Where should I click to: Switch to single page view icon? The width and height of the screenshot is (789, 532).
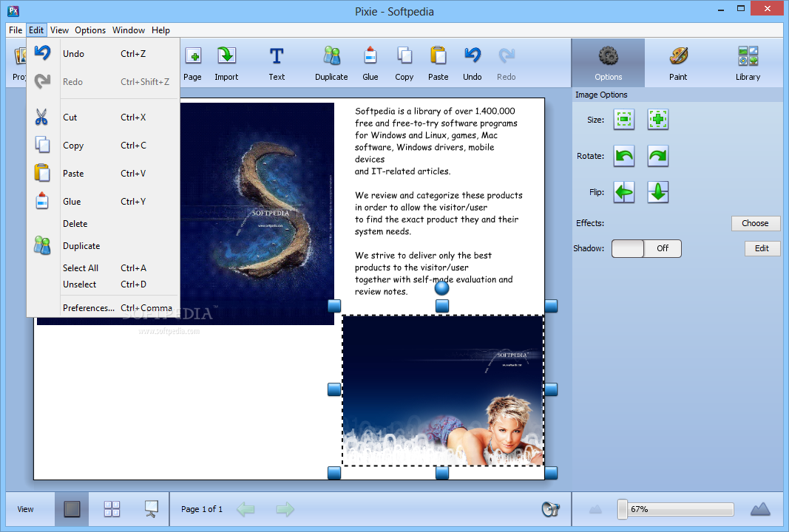(x=72, y=509)
